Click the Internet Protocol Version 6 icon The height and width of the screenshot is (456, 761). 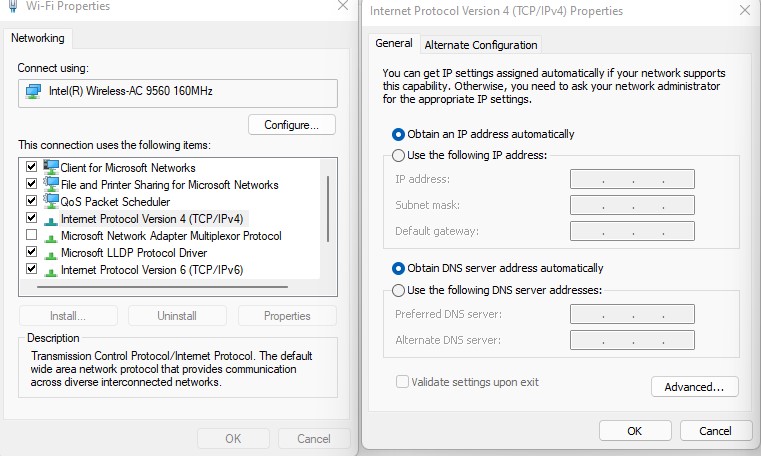point(51,270)
